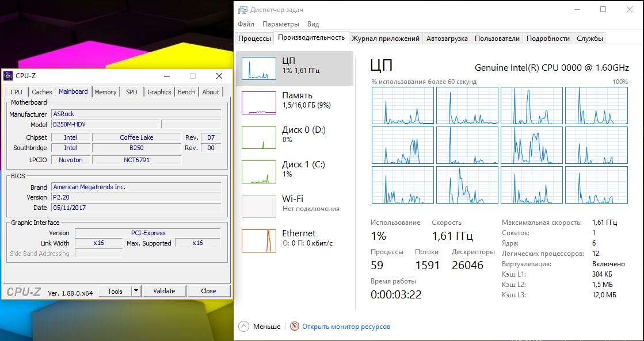Image resolution: width=644 pixels, height=341 pixels.
Task: Click the Task Manager title bar icon
Action: click(243, 9)
